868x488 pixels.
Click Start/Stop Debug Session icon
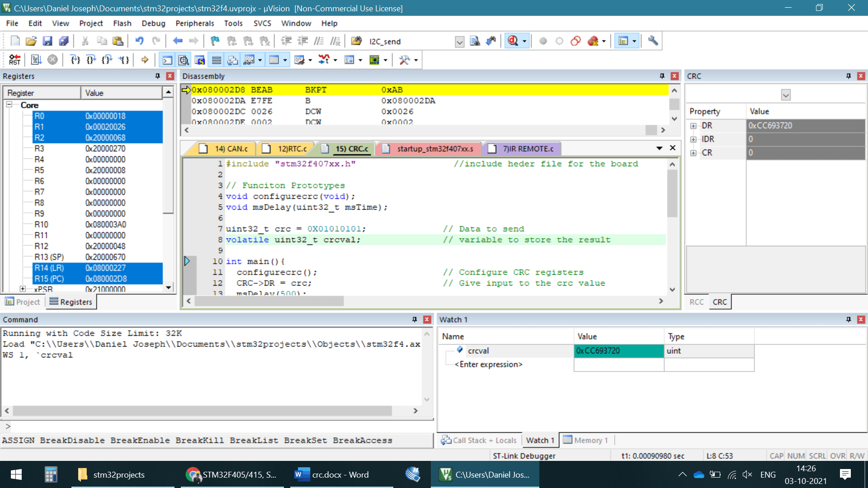click(x=513, y=41)
